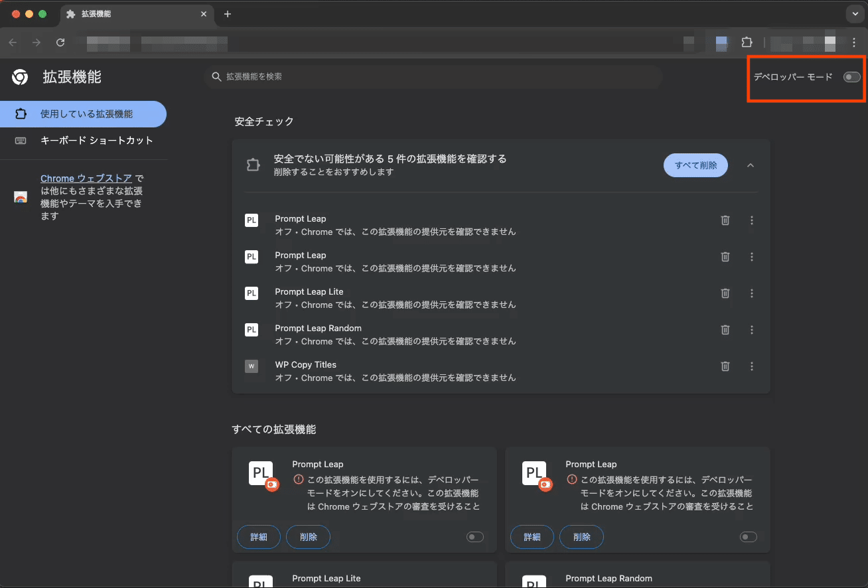Click the すべて削除 button

(x=695, y=165)
